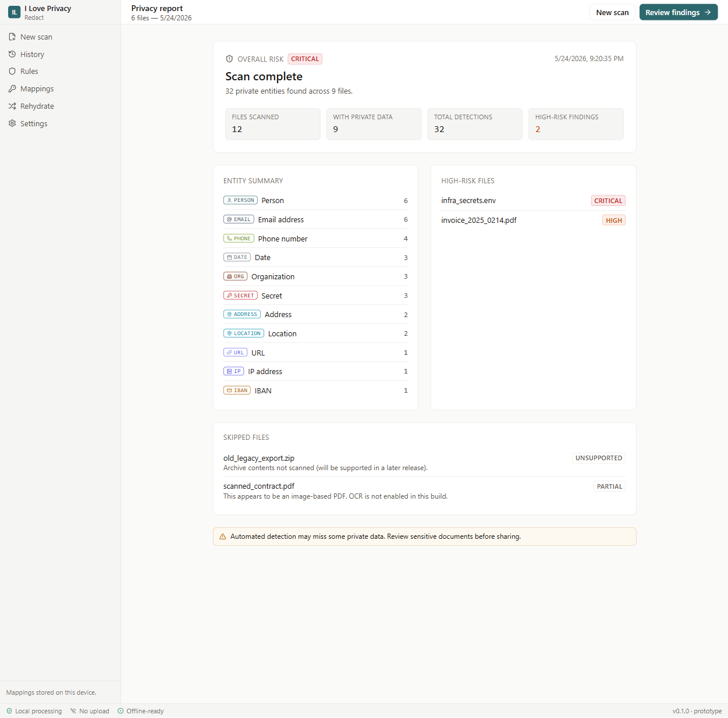Click the URL entity tag
Image resolution: width=728 pixels, height=718 pixels.
click(235, 353)
